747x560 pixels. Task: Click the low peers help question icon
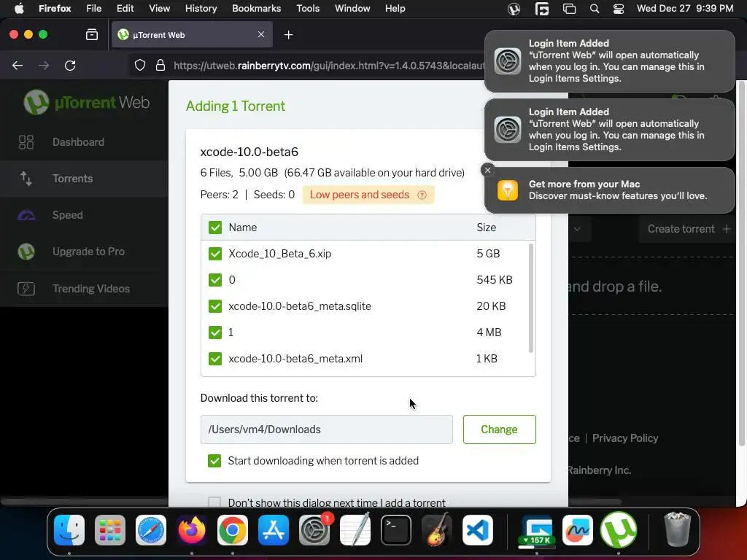422,195
